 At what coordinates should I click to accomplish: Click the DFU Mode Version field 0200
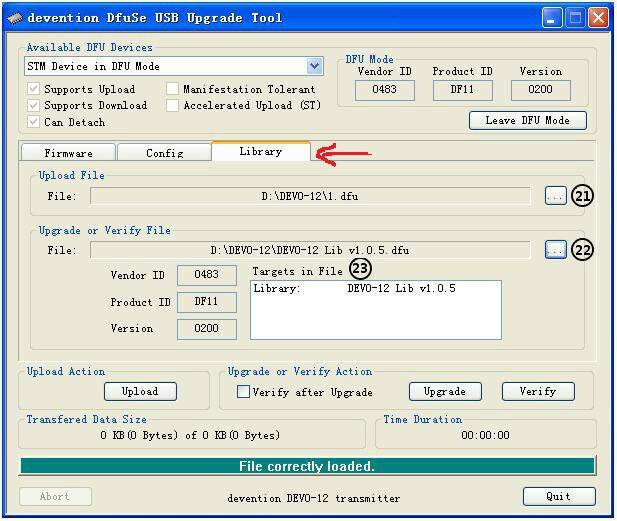point(540,90)
